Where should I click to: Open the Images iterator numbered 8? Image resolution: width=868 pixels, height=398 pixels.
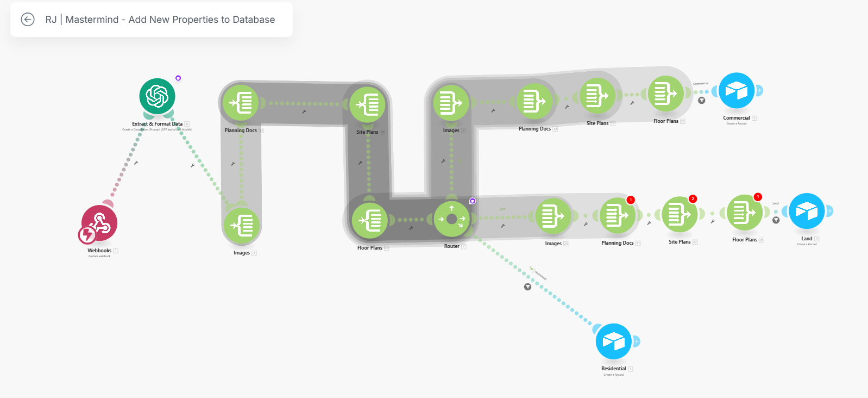click(451, 103)
